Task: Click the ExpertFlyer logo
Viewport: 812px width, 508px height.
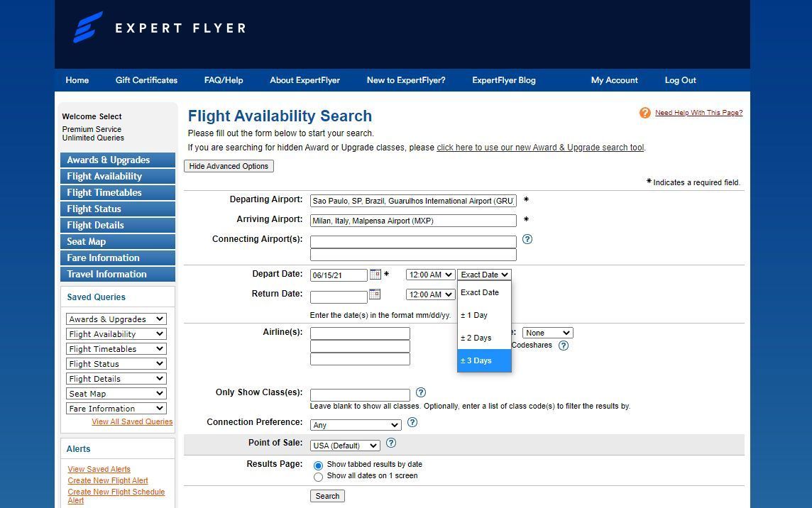Action: 160,28
